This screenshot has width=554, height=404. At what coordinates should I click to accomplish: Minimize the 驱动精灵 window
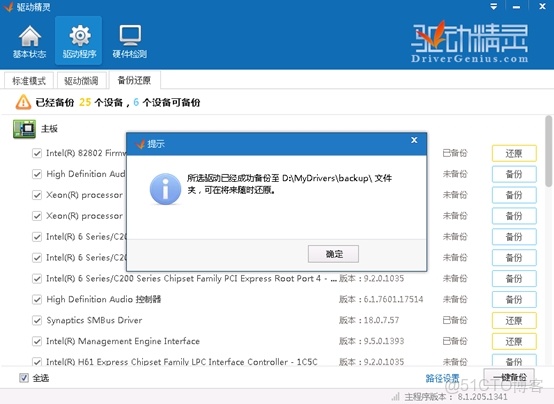click(517, 7)
